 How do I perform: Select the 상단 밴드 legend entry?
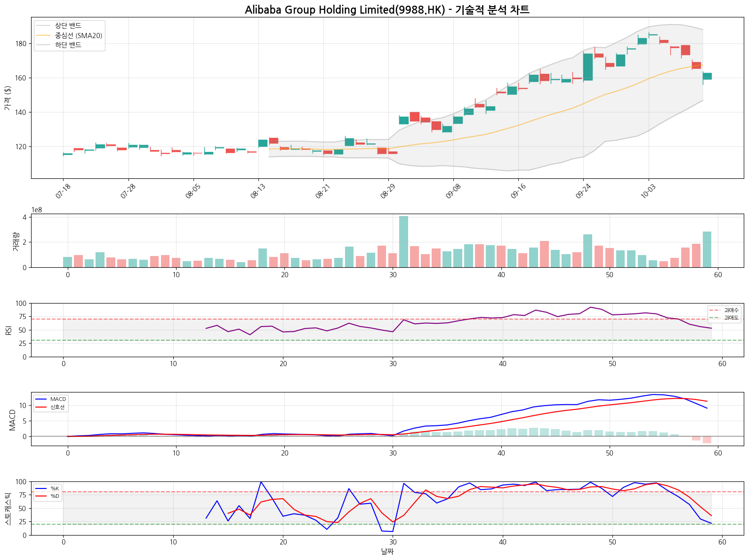pos(68,26)
